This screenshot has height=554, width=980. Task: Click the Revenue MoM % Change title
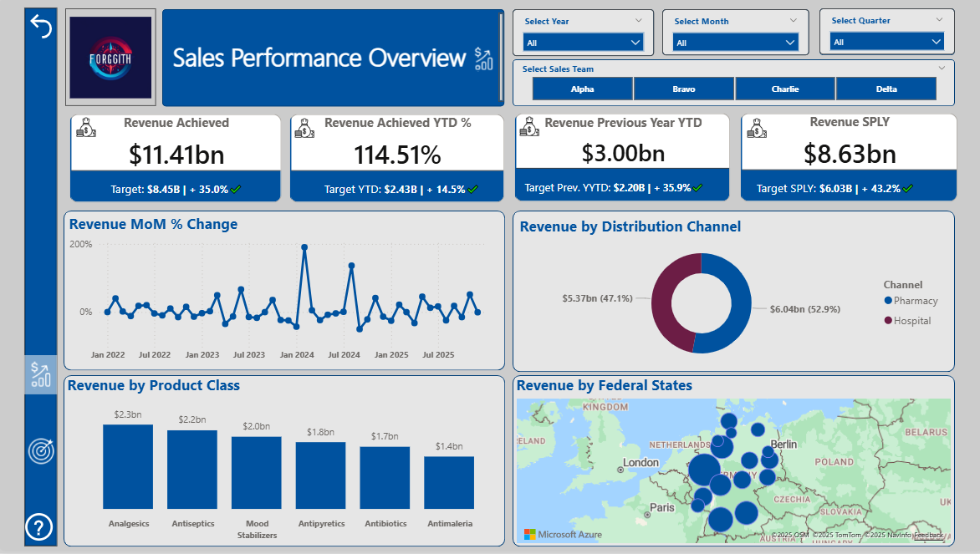153,224
